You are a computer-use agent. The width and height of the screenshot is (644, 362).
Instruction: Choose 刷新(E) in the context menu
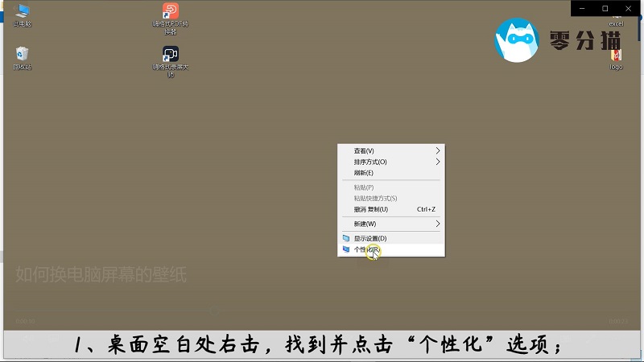click(x=364, y=173)
